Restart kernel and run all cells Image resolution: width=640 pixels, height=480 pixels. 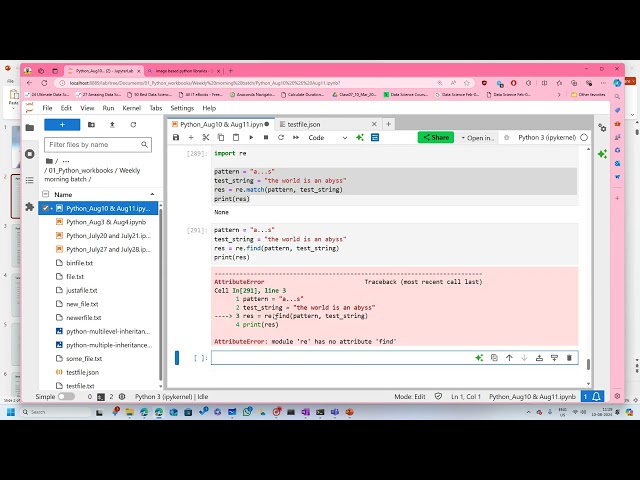click(296, 138)
